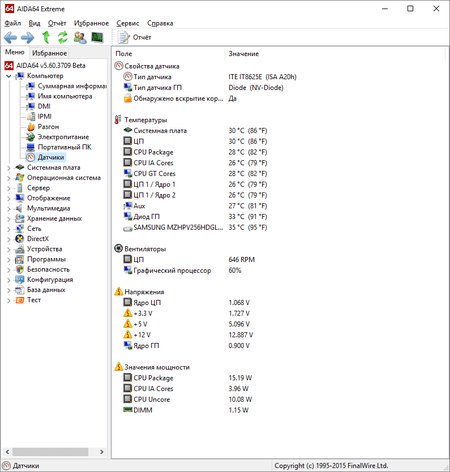Click the Значения мощности warning icon
This screenshot has width=450, height=472.
(118, 367)
